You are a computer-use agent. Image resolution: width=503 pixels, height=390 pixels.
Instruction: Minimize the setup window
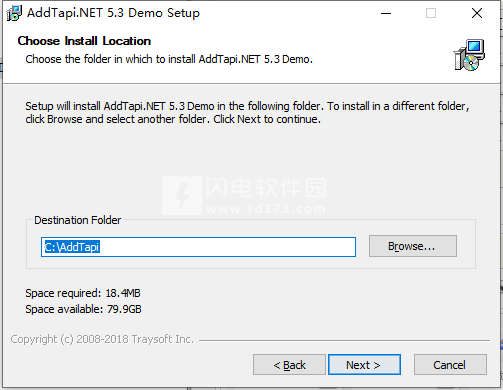[x=386, y=13]
